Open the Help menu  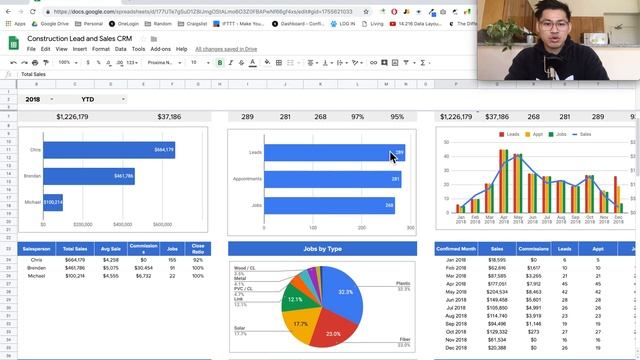click(x=181, y=49)
